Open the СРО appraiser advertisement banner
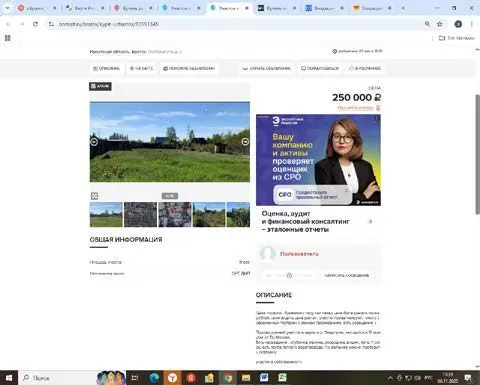The height and width of the screenshot is (385, 480). [318, 160]
